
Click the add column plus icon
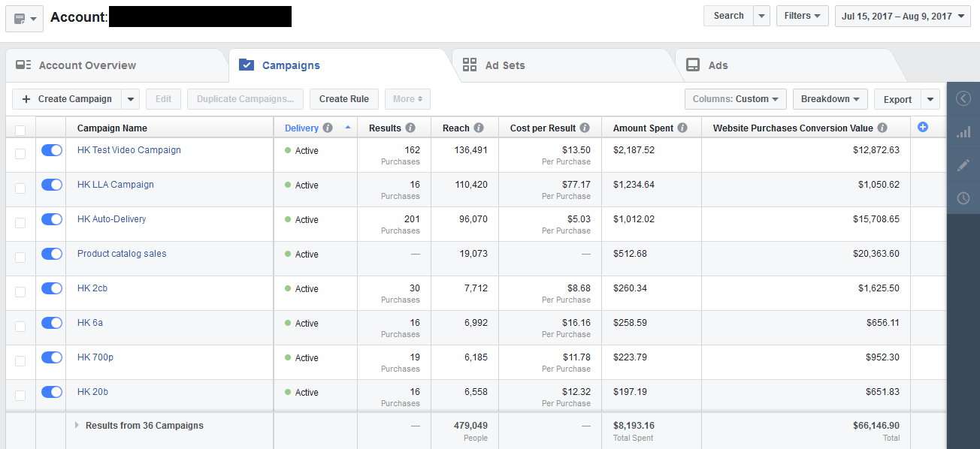923,128
